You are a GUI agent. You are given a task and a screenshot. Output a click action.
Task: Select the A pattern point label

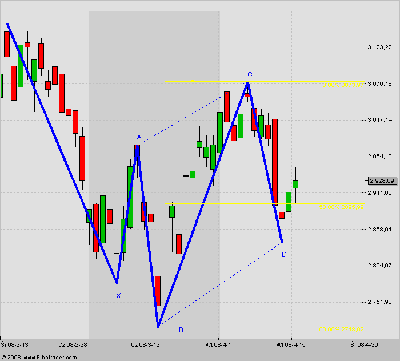point(139,137)
